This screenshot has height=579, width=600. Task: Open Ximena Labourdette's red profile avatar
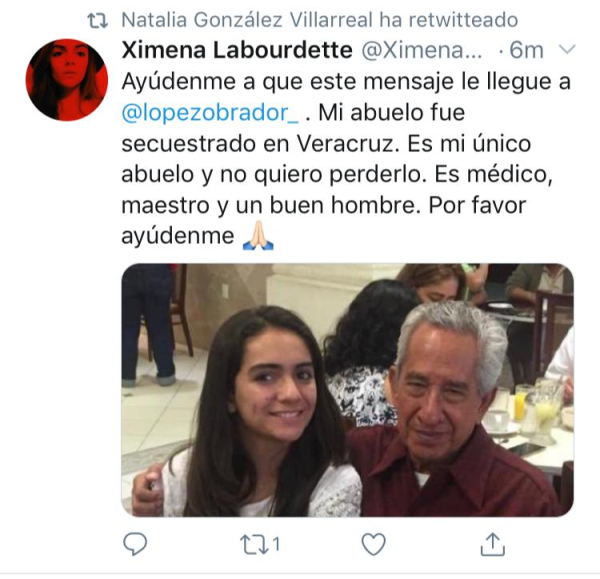coord(67,80)
